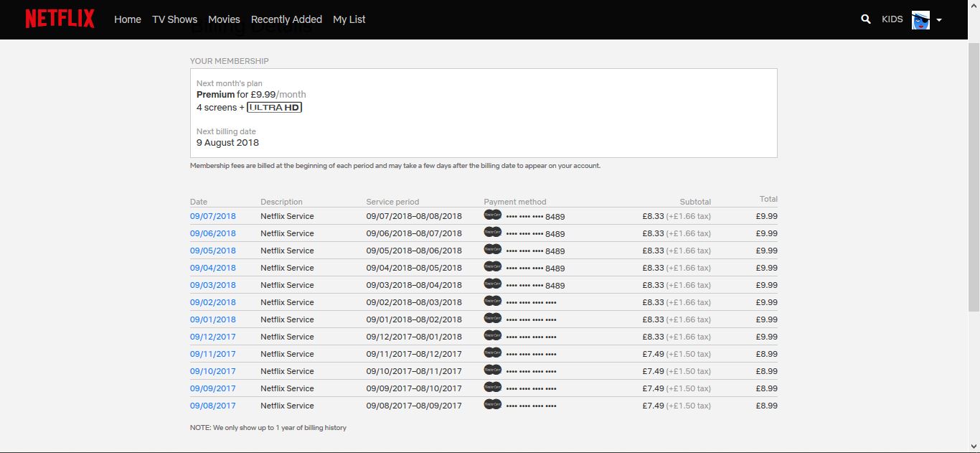The height and width of the screenshot is (453, 980).
Task: Go to the Home menu
Action: [x=128, y=19]
